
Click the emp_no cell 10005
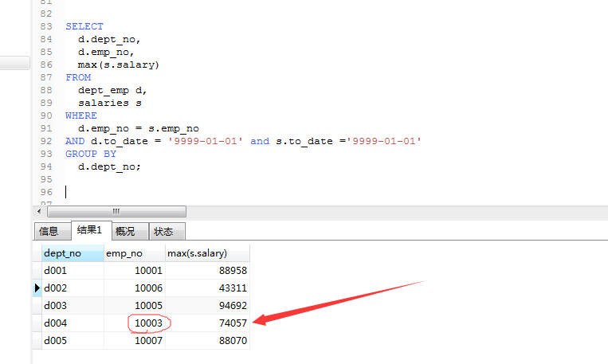click(x=135, y=306)
